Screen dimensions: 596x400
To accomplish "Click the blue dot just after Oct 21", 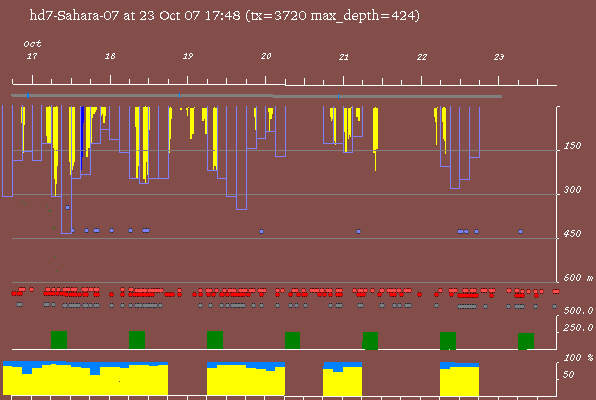I will 358,232.
